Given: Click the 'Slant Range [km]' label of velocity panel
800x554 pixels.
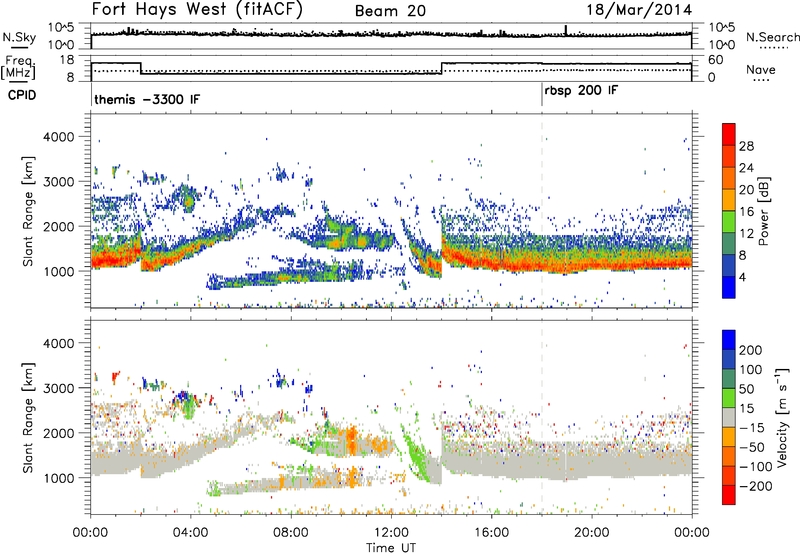Looking at the screenshot, I should point(28,418).
